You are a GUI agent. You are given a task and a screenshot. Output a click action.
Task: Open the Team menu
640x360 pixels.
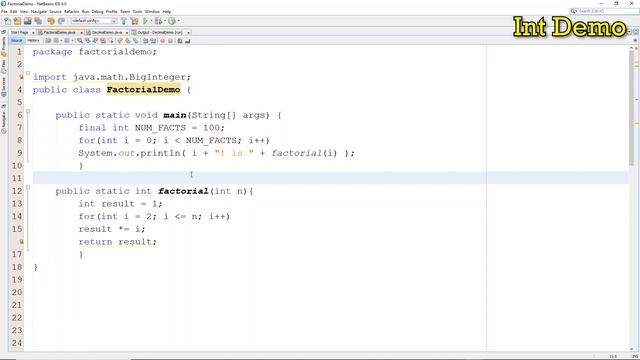click(125, 11)
